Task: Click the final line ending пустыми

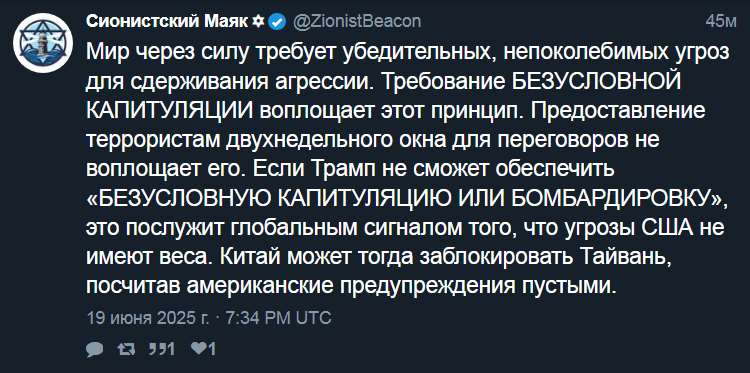Action: 350,286
